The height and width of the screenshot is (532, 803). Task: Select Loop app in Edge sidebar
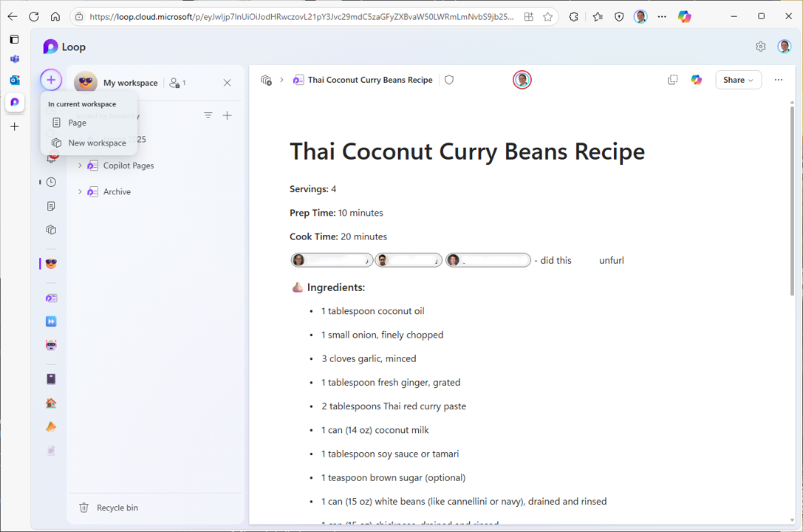[15, 102]
